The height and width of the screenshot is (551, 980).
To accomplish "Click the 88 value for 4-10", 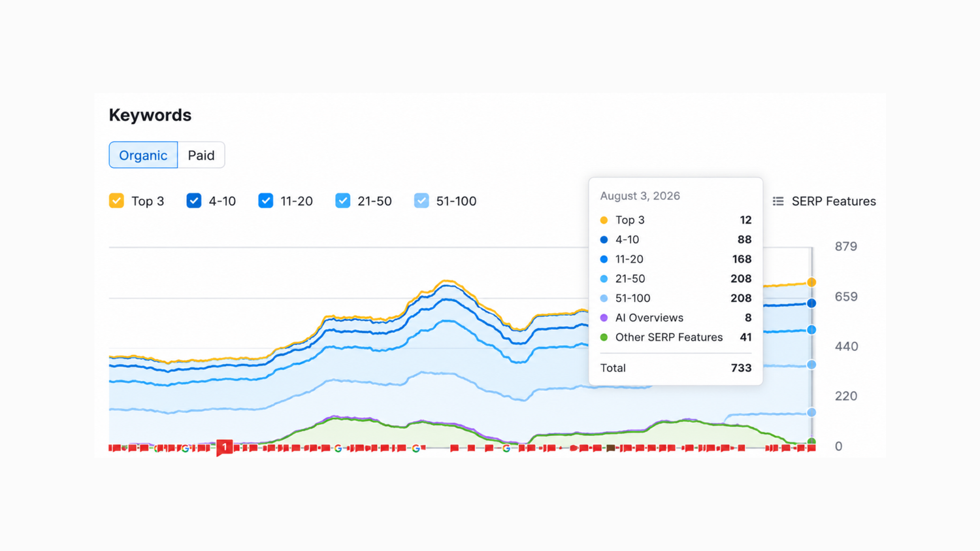I will [744, 240].
